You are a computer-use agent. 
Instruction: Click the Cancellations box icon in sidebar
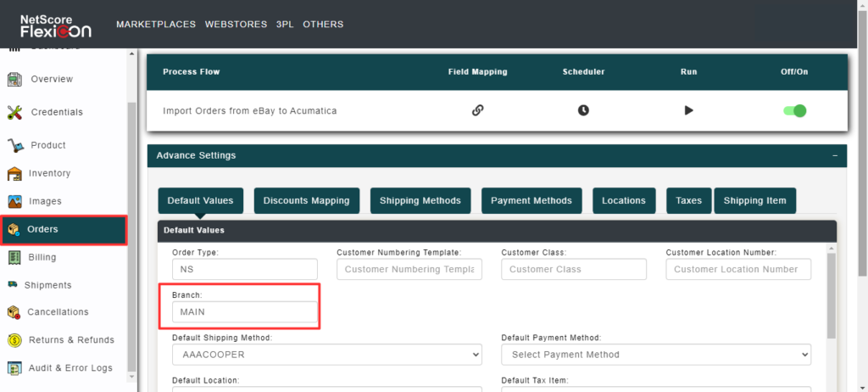coord(13,312)
